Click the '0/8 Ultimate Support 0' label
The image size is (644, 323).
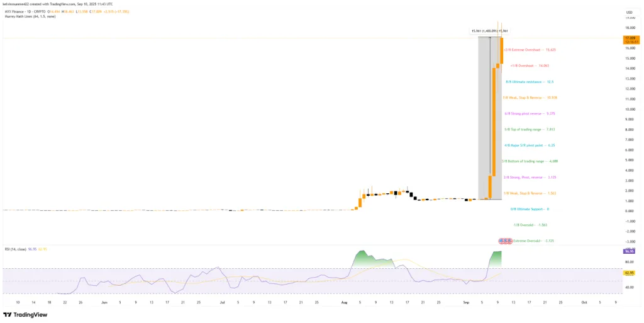530,209
